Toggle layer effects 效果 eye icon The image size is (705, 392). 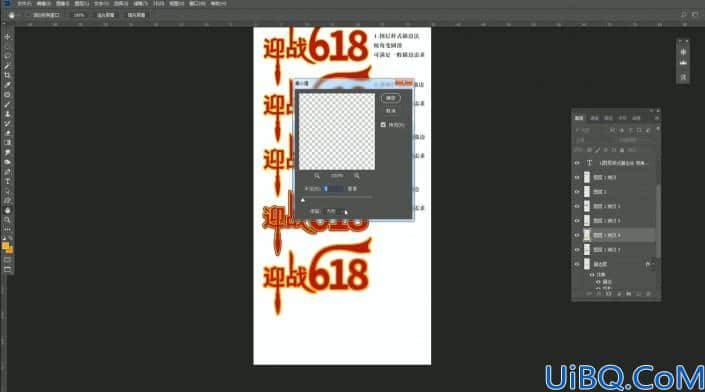coord(592,274)
